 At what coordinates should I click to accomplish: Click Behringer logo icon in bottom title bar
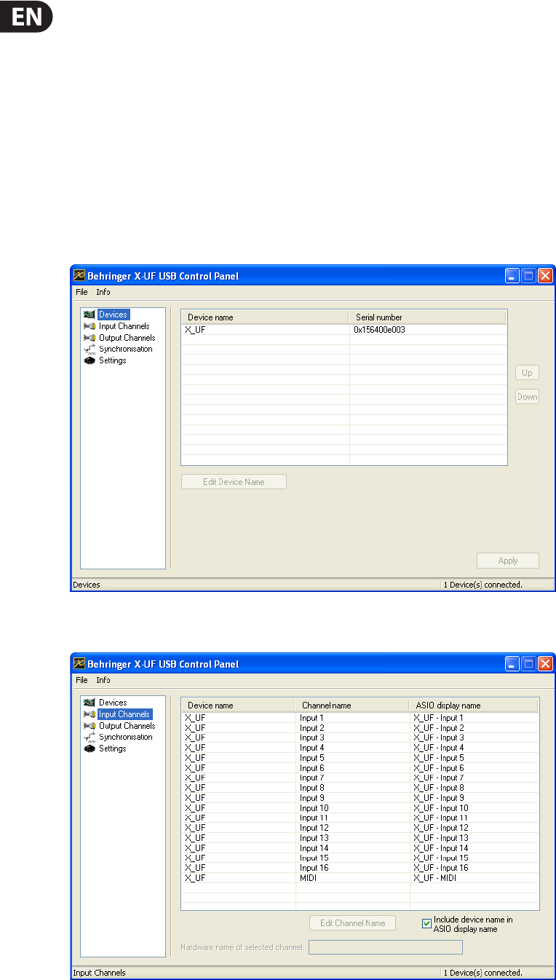click(80, 664)
